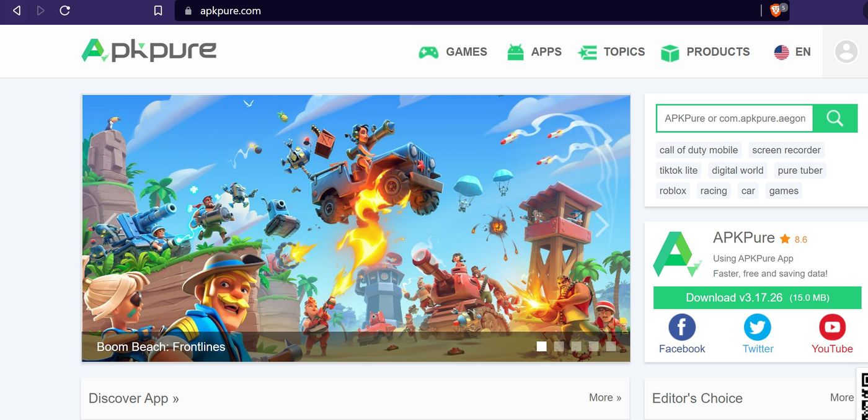Open the Discover App heading link
The width and height of the screenshot is (868, 420).
click(x=133, y=398)
